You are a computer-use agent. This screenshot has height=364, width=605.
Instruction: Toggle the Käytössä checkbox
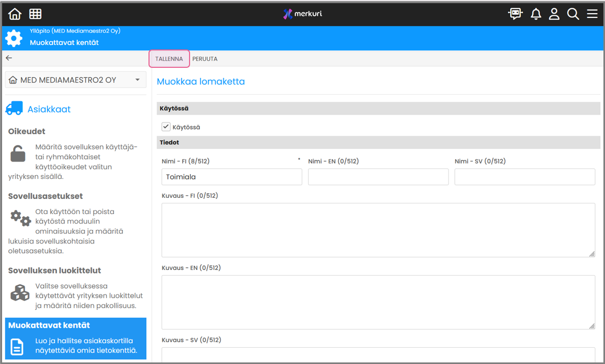click(166, 127)
